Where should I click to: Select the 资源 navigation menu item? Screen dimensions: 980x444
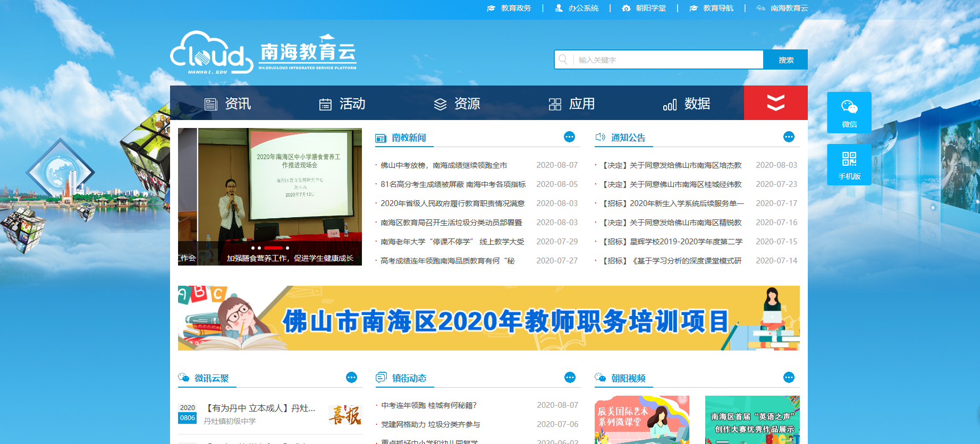[457, 104]
